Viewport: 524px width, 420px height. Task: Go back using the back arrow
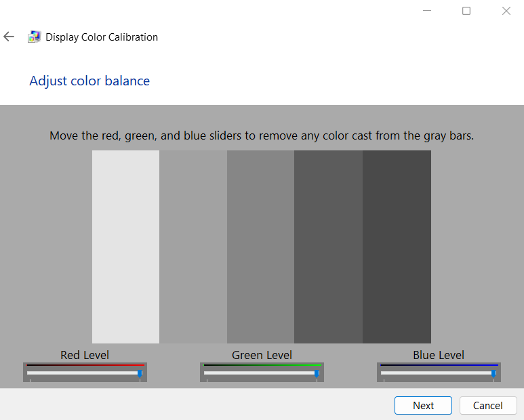coord(9,37)
